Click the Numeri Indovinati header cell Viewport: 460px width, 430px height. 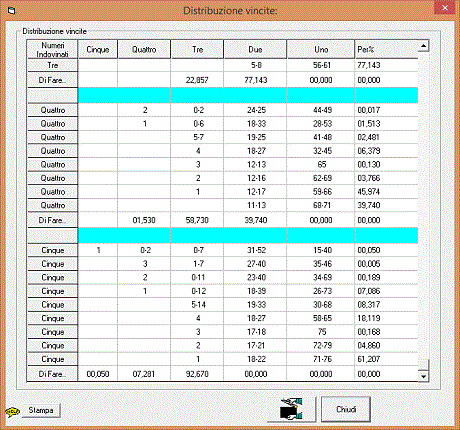[52, 49]
